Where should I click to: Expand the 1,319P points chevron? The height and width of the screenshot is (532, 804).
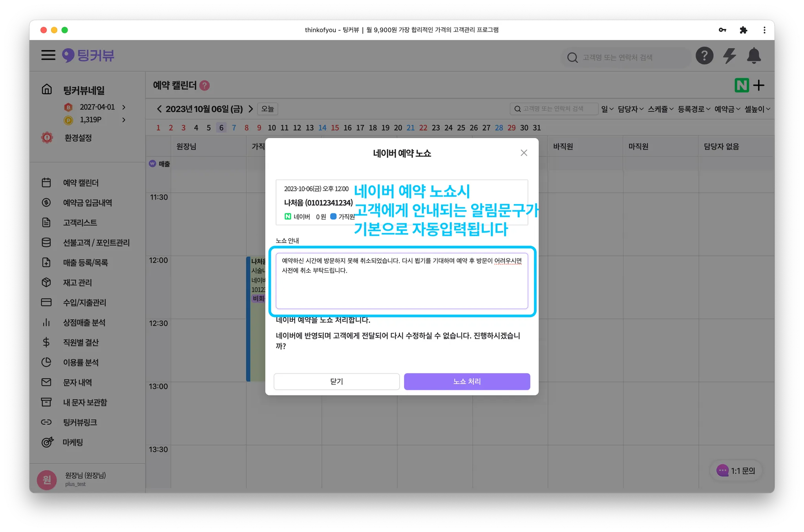124,120
